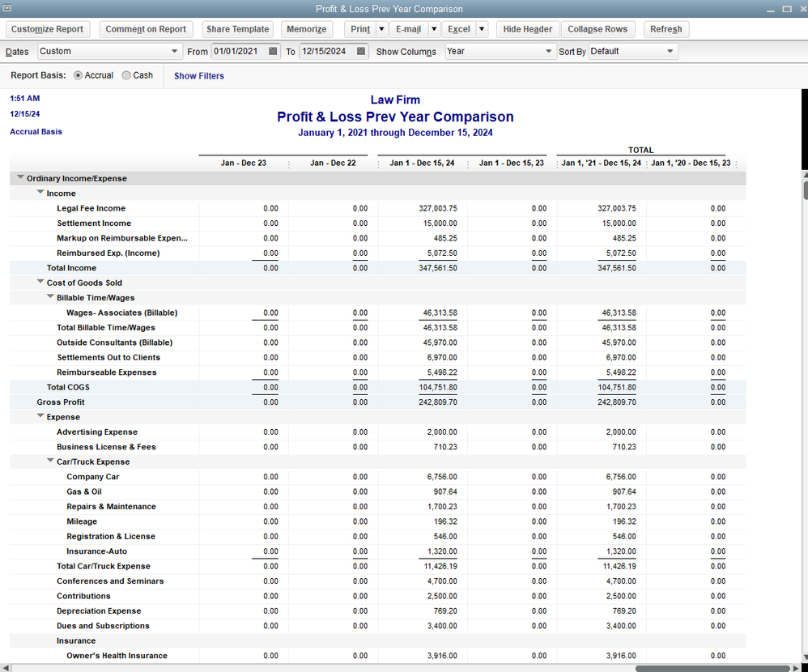Collapse the Cost of Goods Sold section

pos(40,283)
